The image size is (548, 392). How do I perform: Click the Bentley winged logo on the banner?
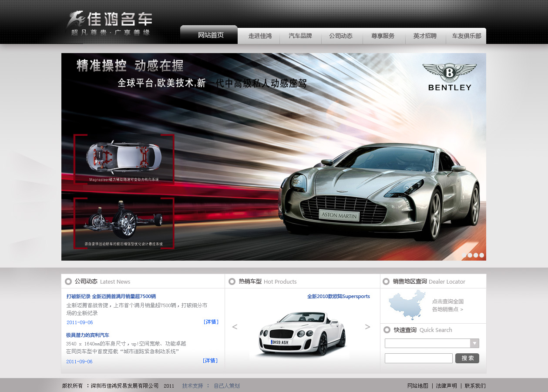[x=450, y=77]
